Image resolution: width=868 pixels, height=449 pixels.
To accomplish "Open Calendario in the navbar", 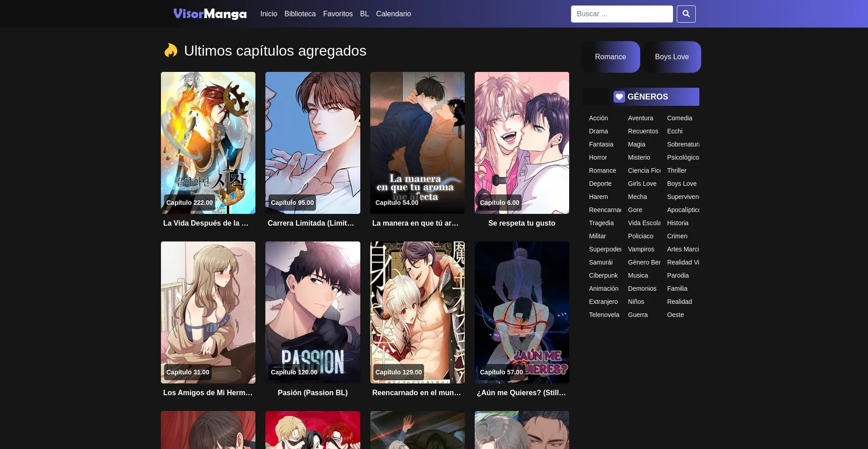I will click(x=393, y=14).
